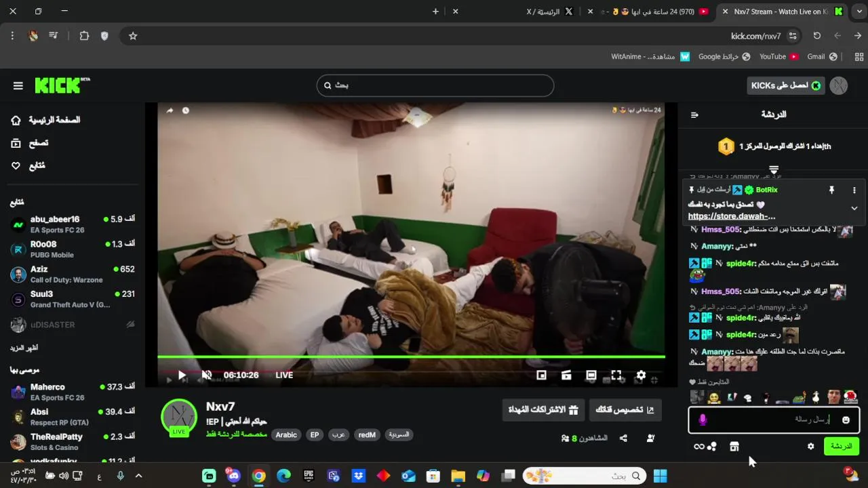Open video player settings gear
Screen dimensions: 868x488
pos(641,375)
